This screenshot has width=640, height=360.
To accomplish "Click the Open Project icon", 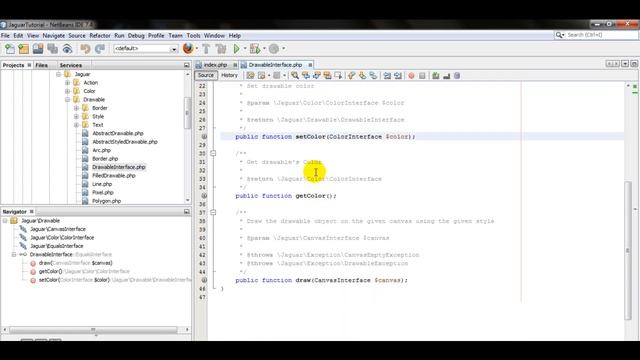I will point(38,49).
